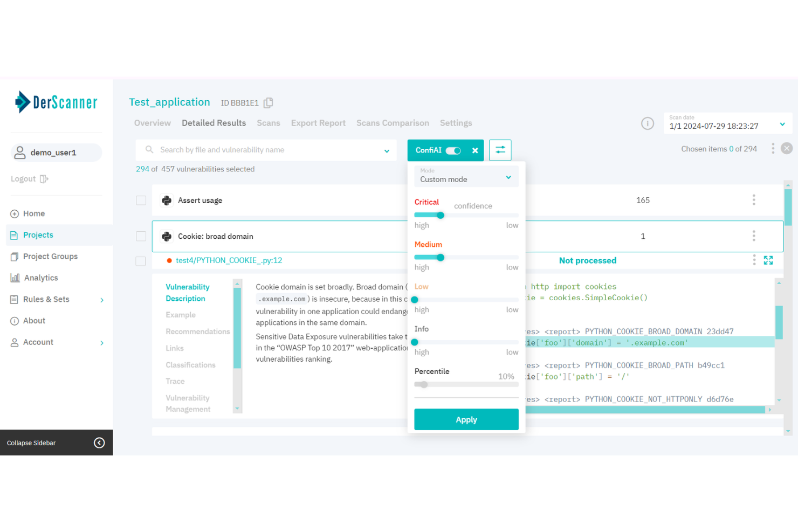Image resolution: width=798 pixels, height=532 pixels.
Task: Adjust the Percentile slider
Action: (x=423, y=384)
